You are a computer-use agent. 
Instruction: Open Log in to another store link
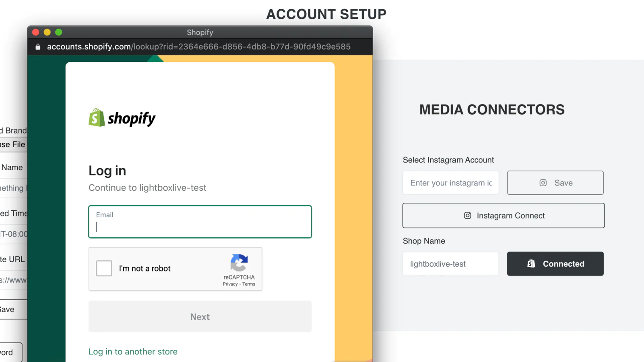click(x=133, y=352)
